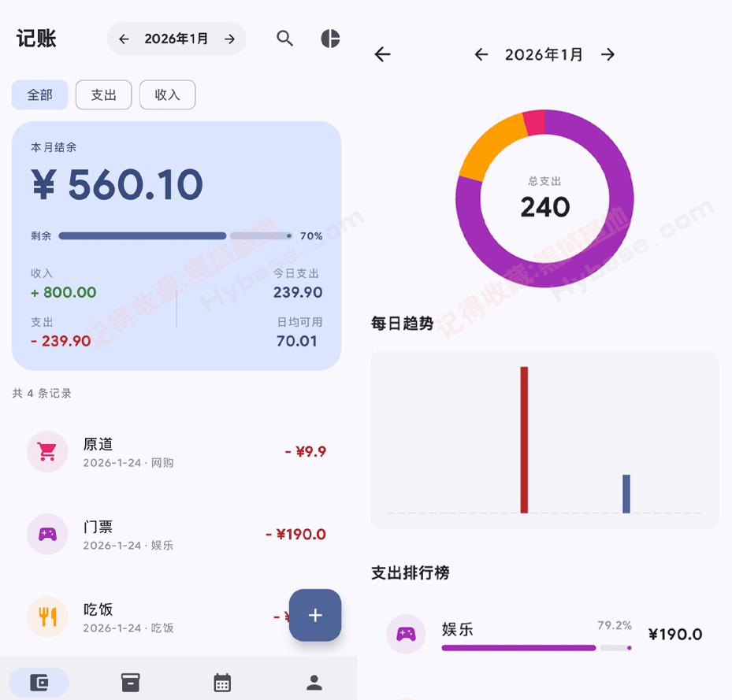
Task: Tap the add record plus button
Action: coord(315,616)
